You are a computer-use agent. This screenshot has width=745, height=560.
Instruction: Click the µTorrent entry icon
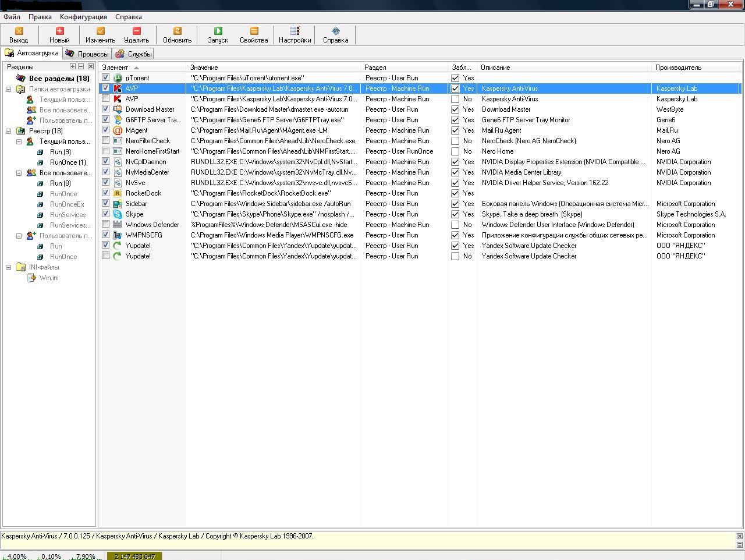point(118,78)
